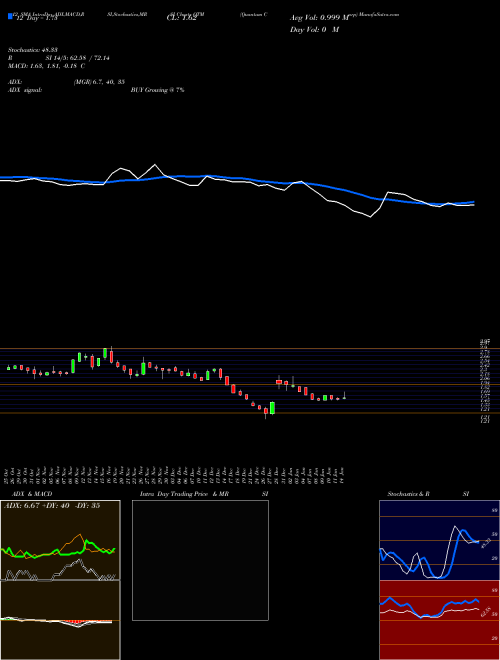The width and height of the screenshot is (500, 660).
Task: Click the 'ADX signal:' label
Action: pos(25,90)
